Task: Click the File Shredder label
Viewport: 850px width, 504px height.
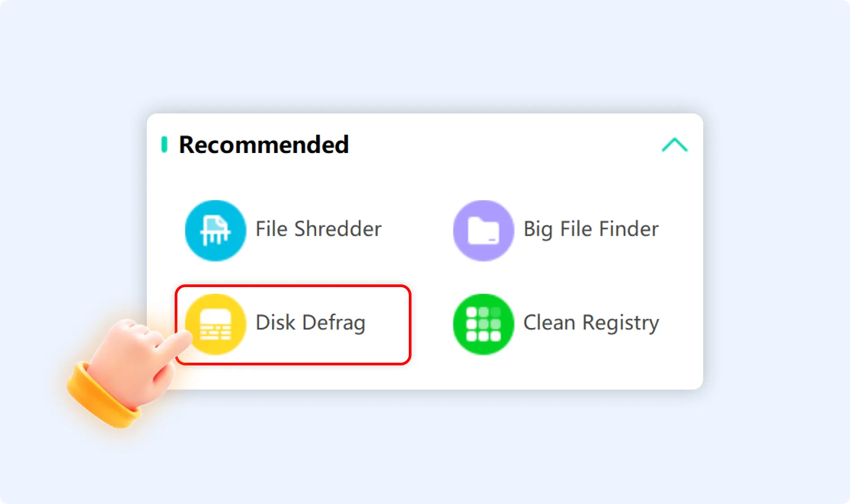Action: click(318, 229)
